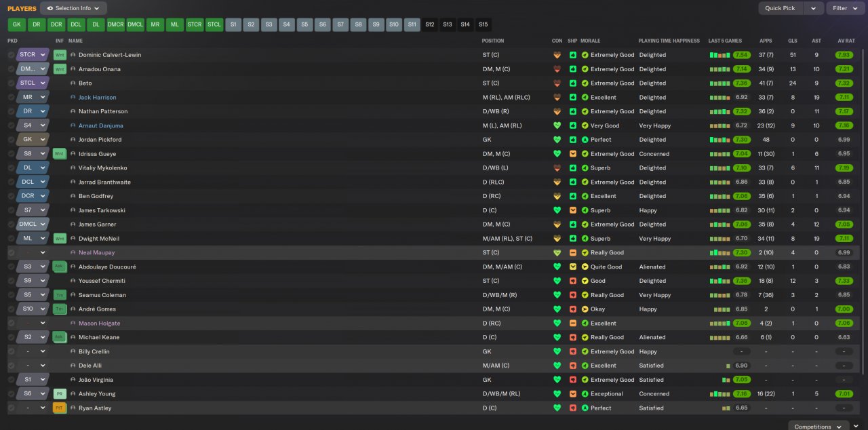Click the Quick Pick button
The width and height of the screenshot is (868, 430).
[781, 8]
